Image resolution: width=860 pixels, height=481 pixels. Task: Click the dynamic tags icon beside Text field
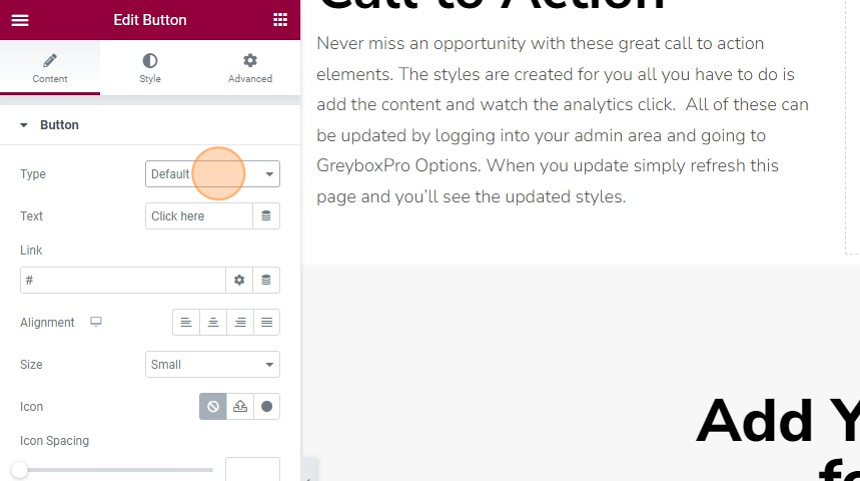tap(266, 216)
